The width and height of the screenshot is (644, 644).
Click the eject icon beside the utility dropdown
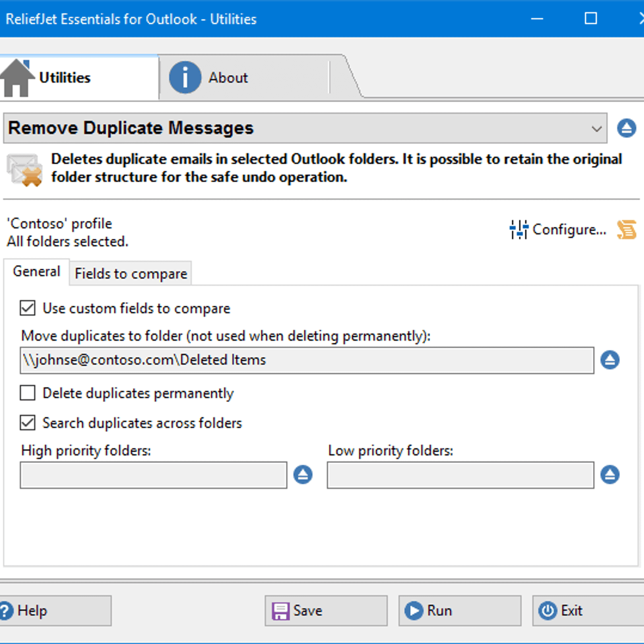(626, 128)
